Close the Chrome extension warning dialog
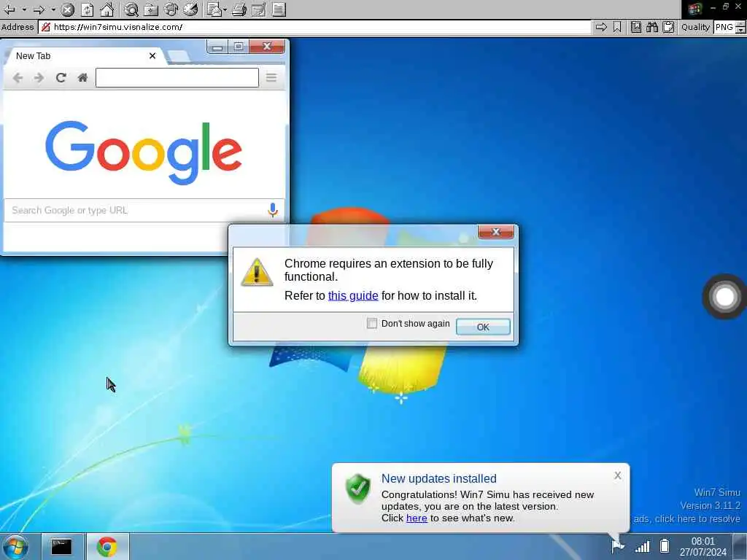 click(x=496, y=232)
